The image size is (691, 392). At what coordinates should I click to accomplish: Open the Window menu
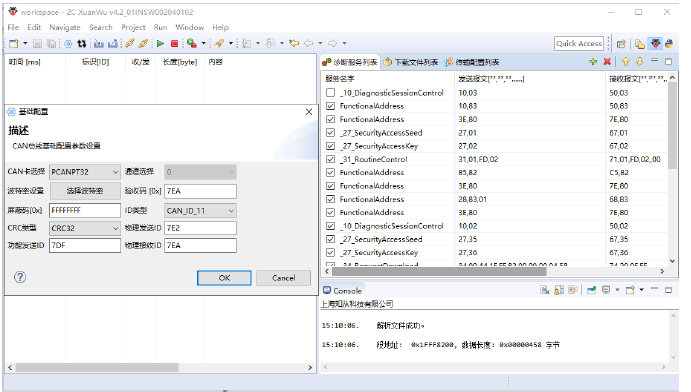189,27
